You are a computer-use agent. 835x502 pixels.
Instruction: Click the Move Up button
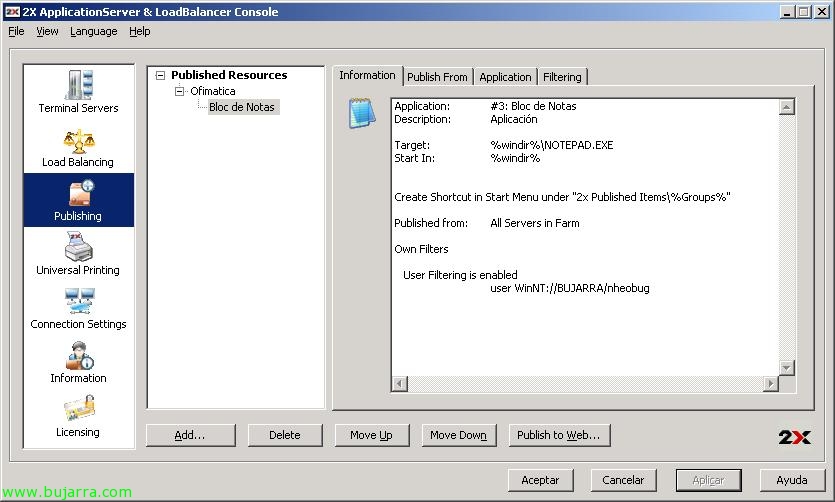[x=372, y=435]
